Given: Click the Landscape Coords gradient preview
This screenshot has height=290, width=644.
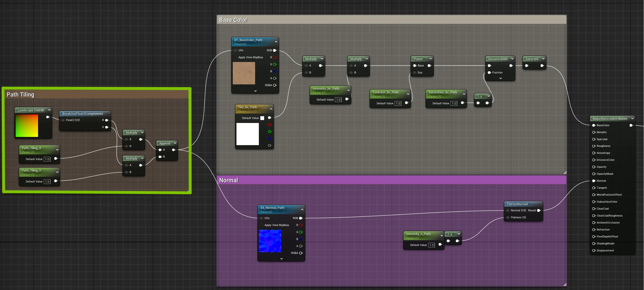Looking at the screenshot, I should click(x=27, y=126).
